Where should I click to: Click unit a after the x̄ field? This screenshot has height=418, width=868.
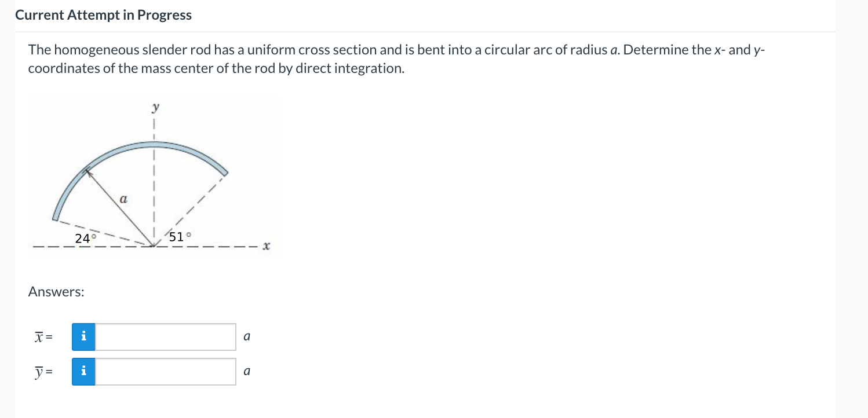pos(247,336)
